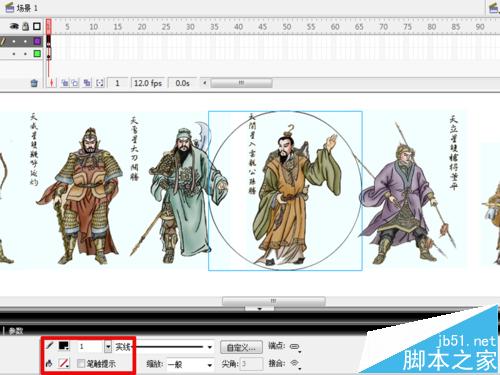Delete layer with trash can icon

(x=34, y=83)
